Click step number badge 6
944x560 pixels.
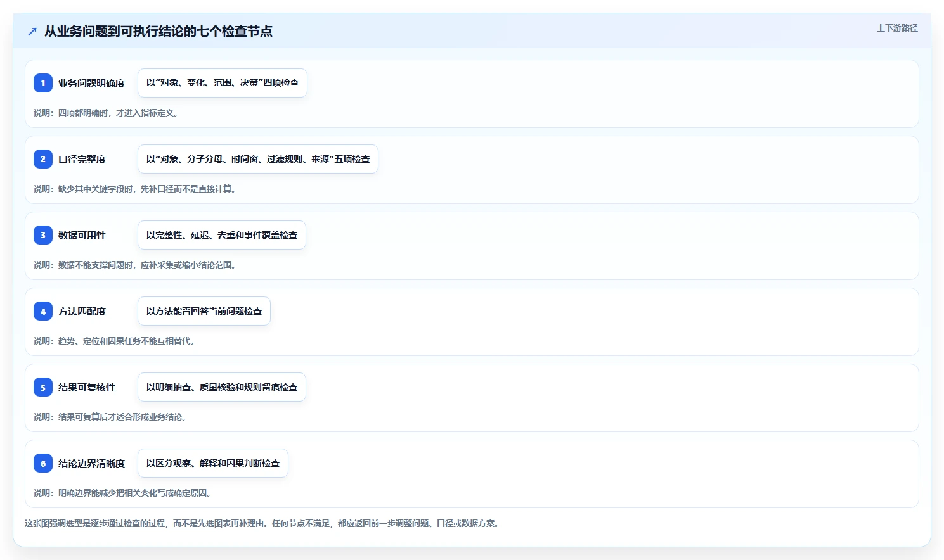pyautogui.click(x=43, y=463)
